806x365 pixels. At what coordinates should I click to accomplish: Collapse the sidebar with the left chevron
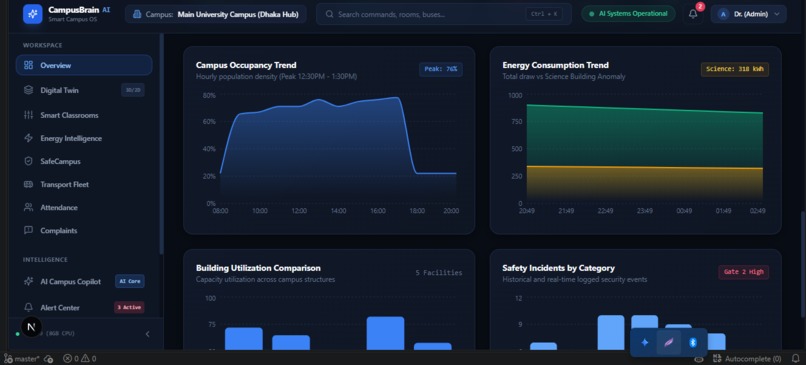pyautogui.click(x=148, y=334)
